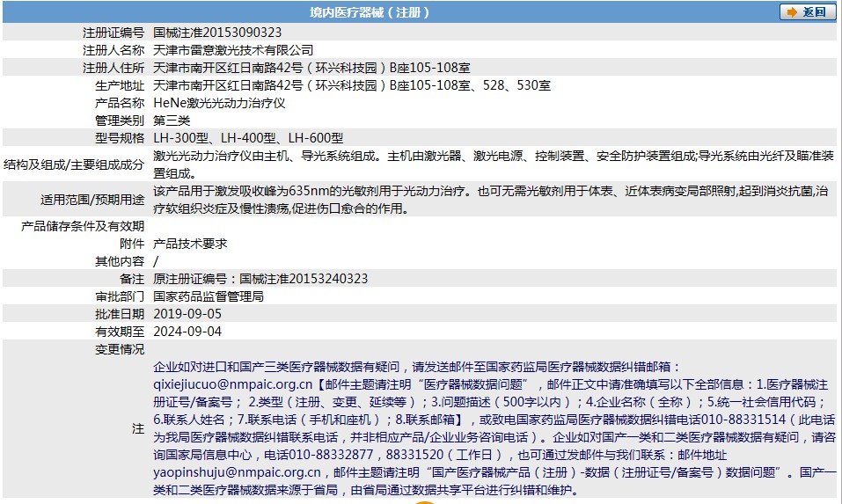
Task: Click the 变更情况 field label
Action: [120, 349]
